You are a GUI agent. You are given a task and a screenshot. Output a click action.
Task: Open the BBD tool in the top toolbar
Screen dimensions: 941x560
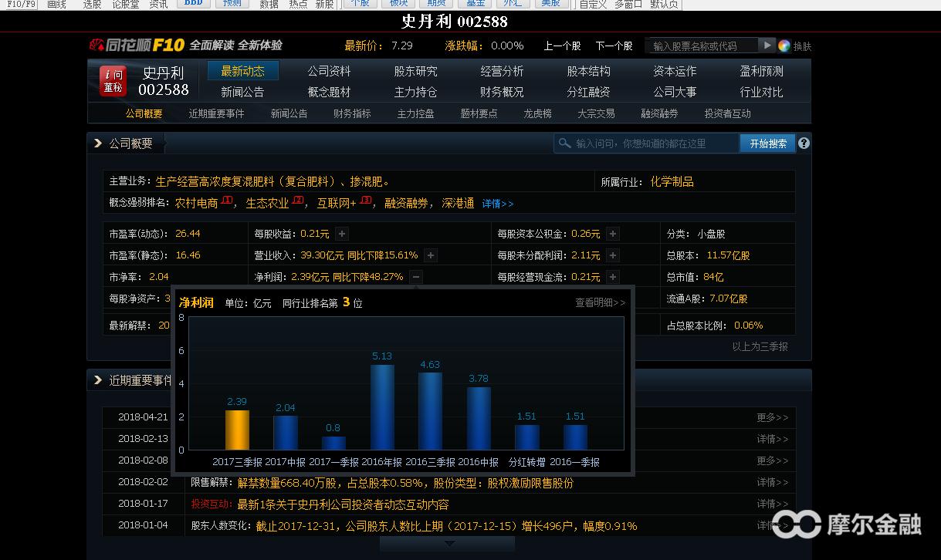click(193, 3)
